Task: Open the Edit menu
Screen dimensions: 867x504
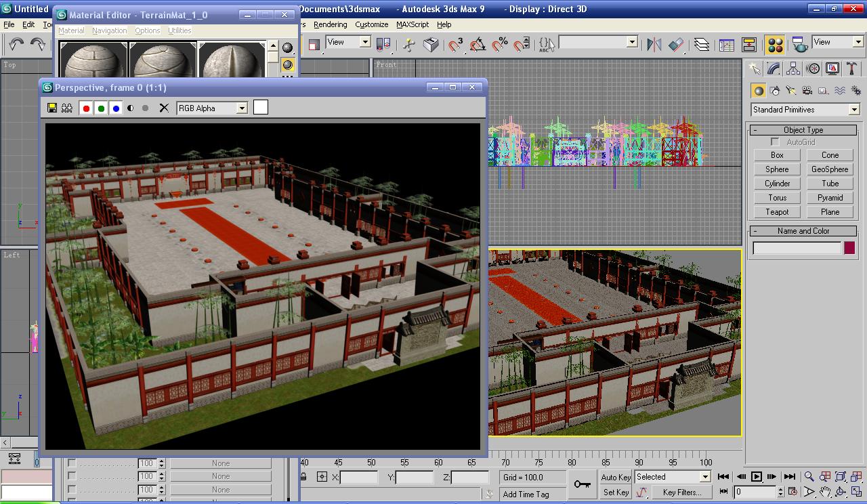Action: point(28,24)
